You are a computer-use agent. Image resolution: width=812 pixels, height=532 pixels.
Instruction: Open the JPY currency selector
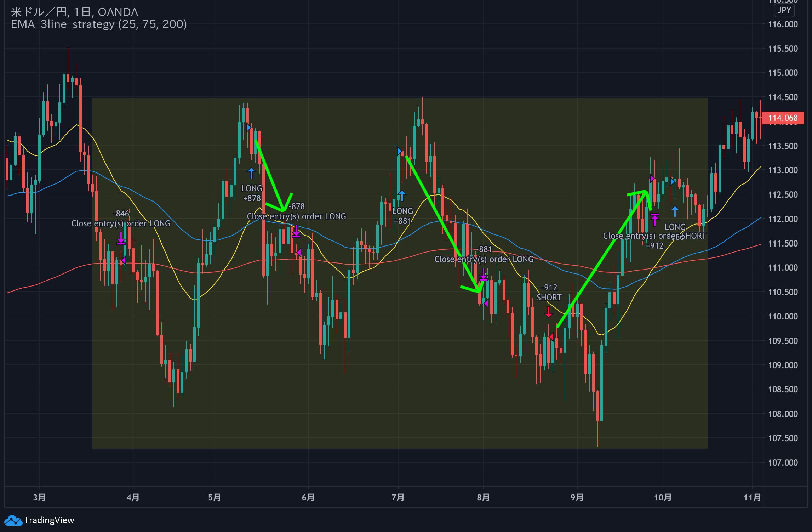(784, 10)
